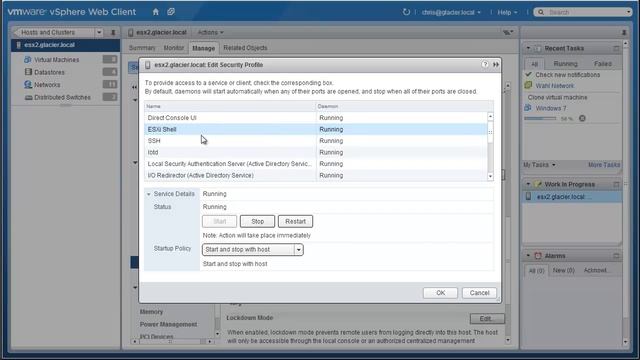Switch to the Monitor tab

coord(174,48)
